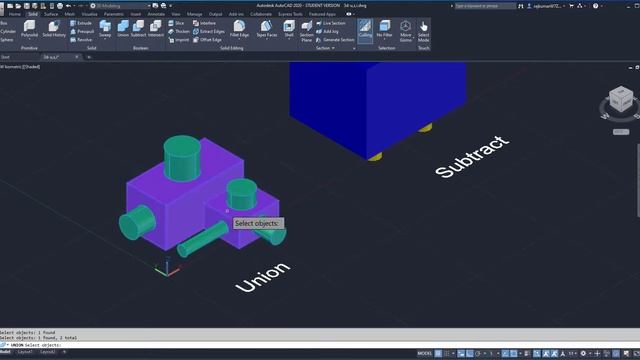Switch to the Mesh ribbon tab
640x360 pixels.
click(x=69, y=14)
